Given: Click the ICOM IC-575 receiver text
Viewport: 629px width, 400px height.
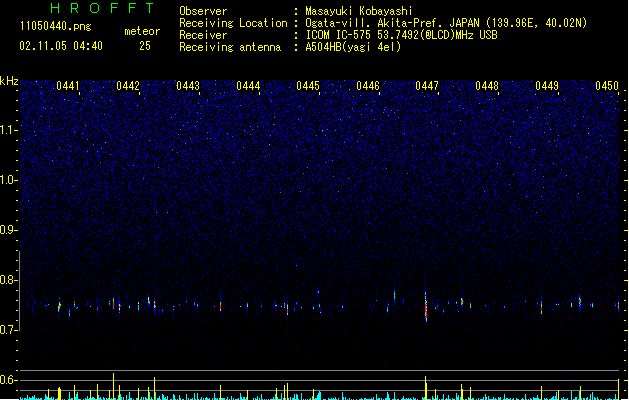Looking at the screenshot, I should click(401, 35).
